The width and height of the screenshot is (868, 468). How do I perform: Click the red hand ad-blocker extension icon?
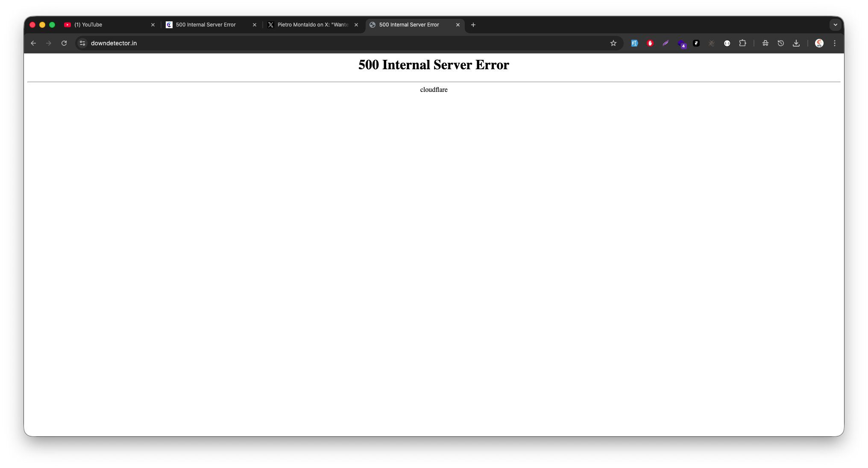650,43
